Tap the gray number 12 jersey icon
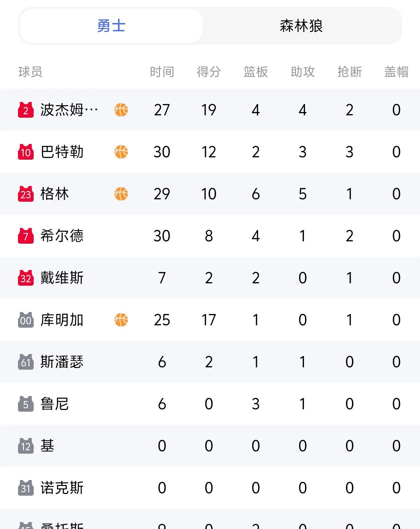 (26, 446)
